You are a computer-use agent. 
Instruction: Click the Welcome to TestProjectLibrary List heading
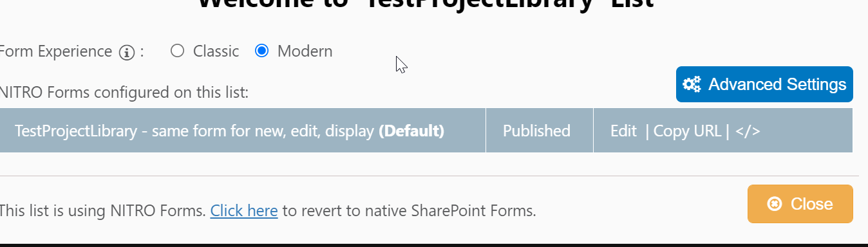coord(426,4)
